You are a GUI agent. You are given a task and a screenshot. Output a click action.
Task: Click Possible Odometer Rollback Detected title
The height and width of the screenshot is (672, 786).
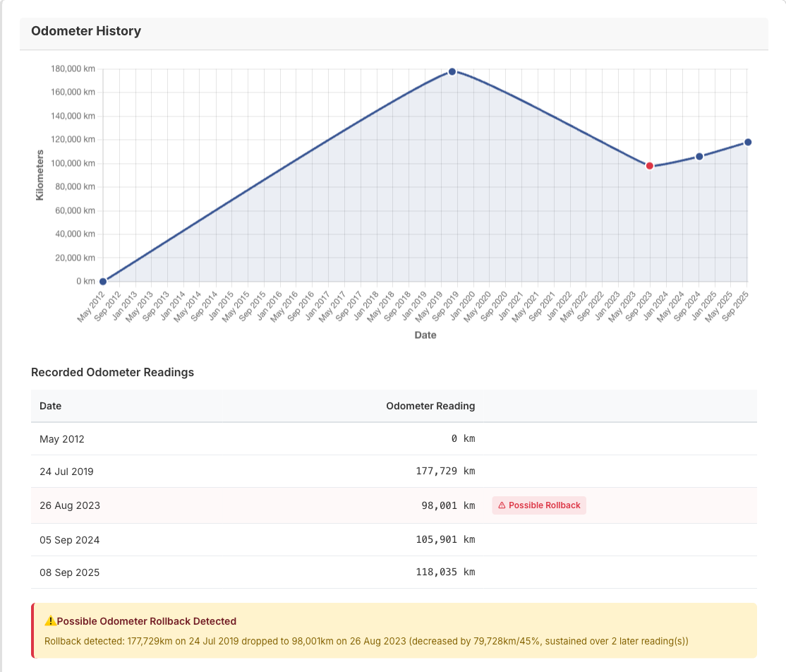pos(146,621)
